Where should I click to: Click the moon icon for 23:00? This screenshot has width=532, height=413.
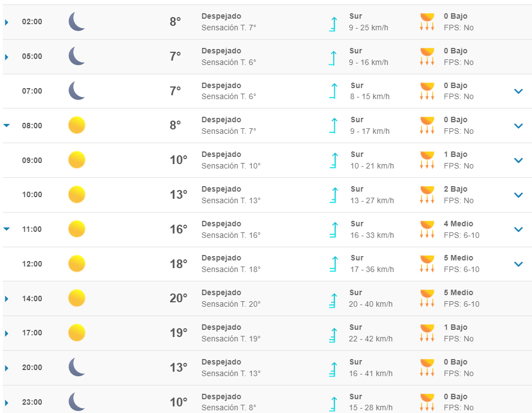[77, 402]
